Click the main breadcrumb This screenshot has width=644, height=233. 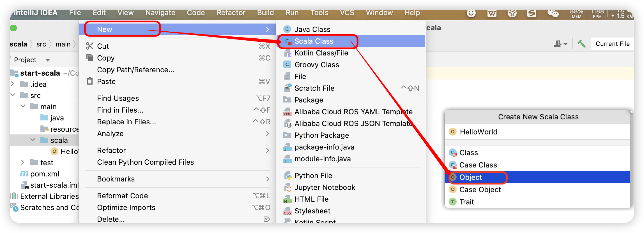(x=63, y=44)
